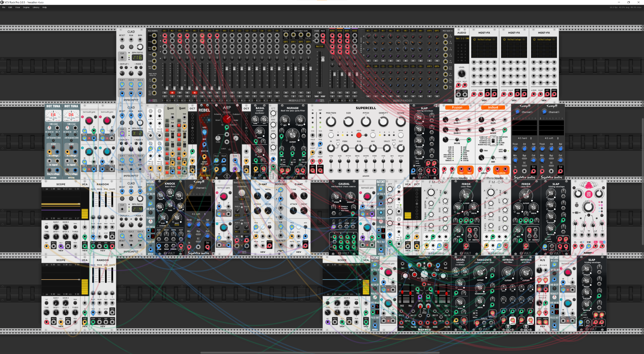Click the C-HAT METAL knob
Screen dimensions: 644x354
[x=304, y=196]
